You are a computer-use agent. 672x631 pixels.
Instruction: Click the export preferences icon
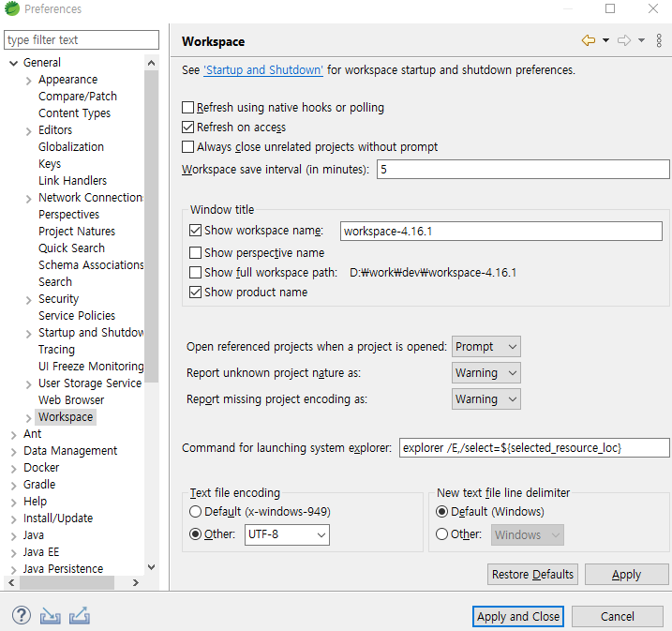[x=80, y=616]
